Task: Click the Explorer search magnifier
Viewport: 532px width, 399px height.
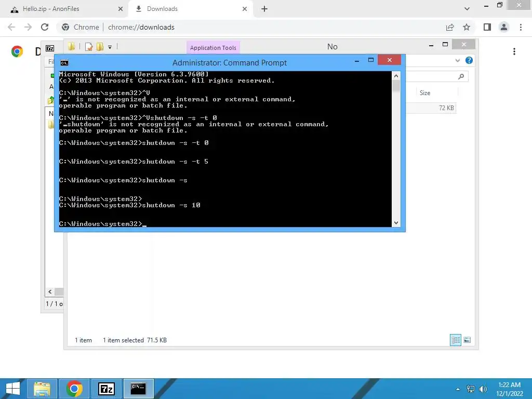Action: click(461, 77)
